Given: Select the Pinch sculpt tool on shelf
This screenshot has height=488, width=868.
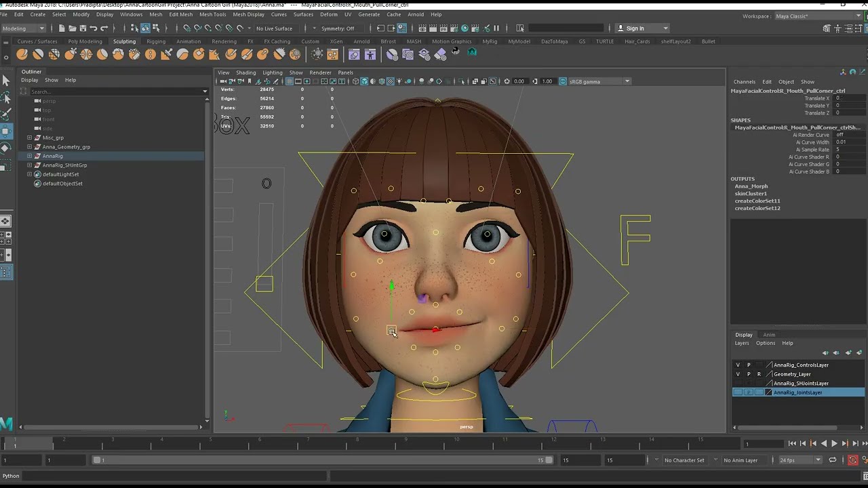Looking at the screenshot, I should (86, 54).
